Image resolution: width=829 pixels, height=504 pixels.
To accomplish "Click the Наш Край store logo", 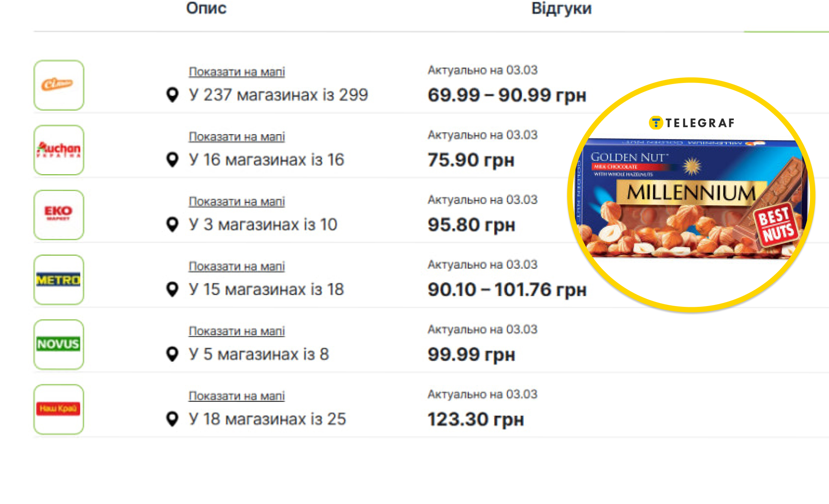I will point(59,409).
